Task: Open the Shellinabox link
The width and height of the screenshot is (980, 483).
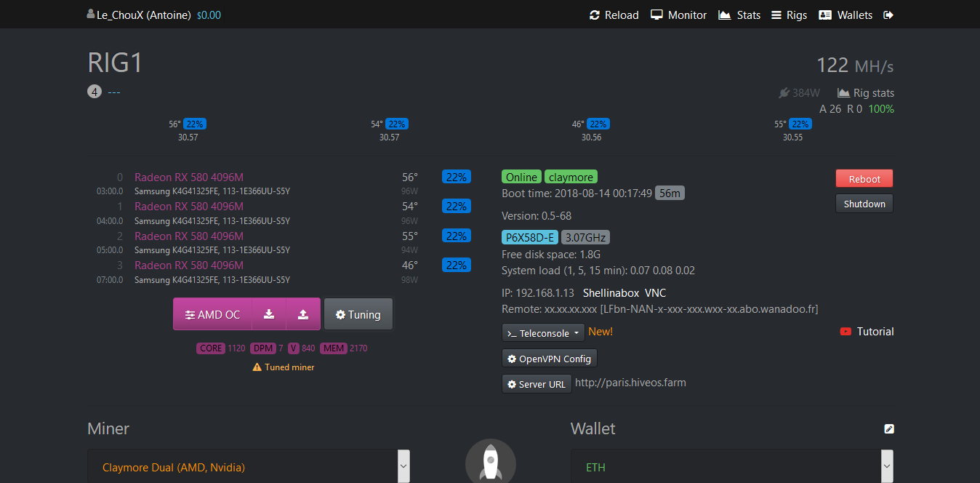Action: pos(610,293)
